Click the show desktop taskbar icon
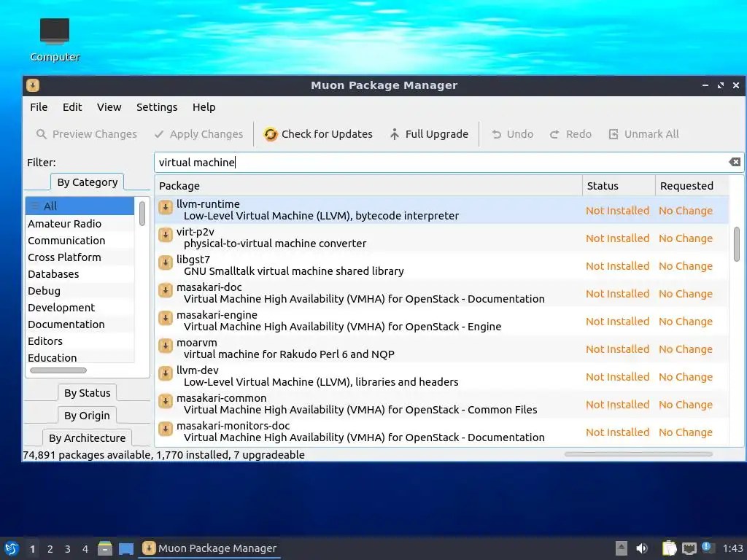The height and width of the screenshot is (560, 747). [x=126, y=548]
